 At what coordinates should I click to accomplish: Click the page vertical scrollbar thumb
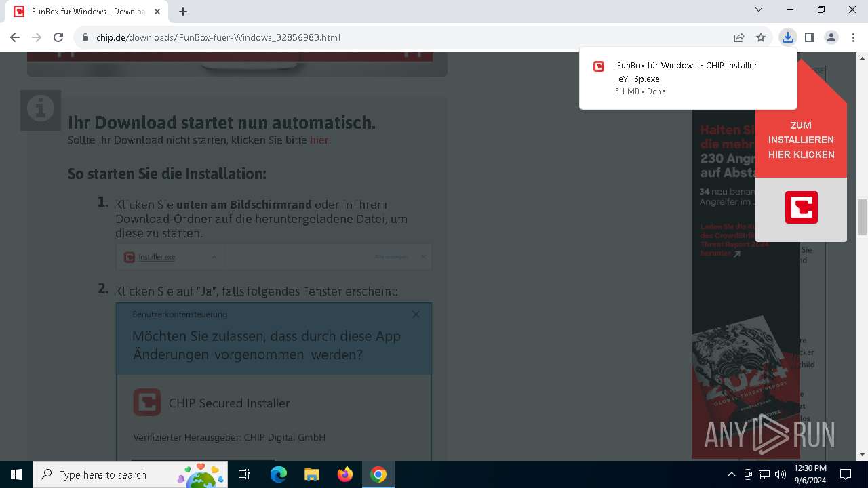coord(862,217)
